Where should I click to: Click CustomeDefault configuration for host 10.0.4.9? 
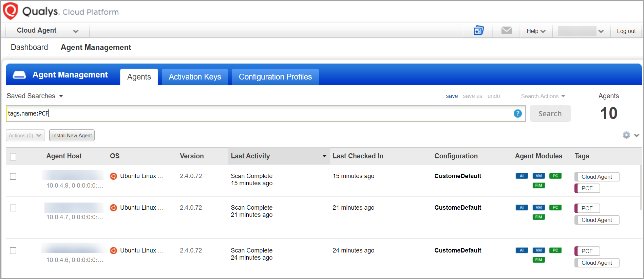point(458,176)
